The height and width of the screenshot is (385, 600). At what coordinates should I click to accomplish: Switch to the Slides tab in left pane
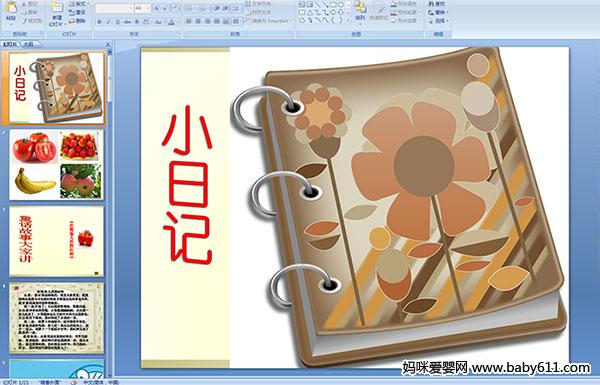click(x=10, y=45)
